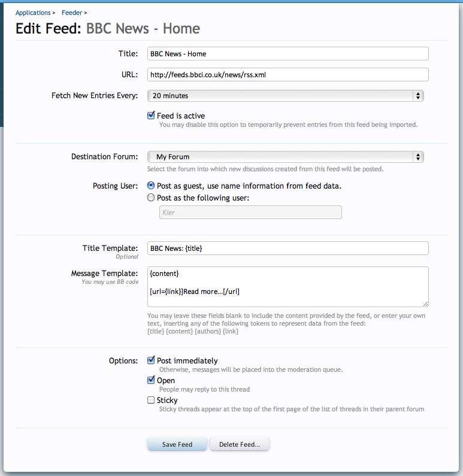This screenshot has width=463, height=476.
Task: Click the feed URL input field
Action: coord(288,75)
